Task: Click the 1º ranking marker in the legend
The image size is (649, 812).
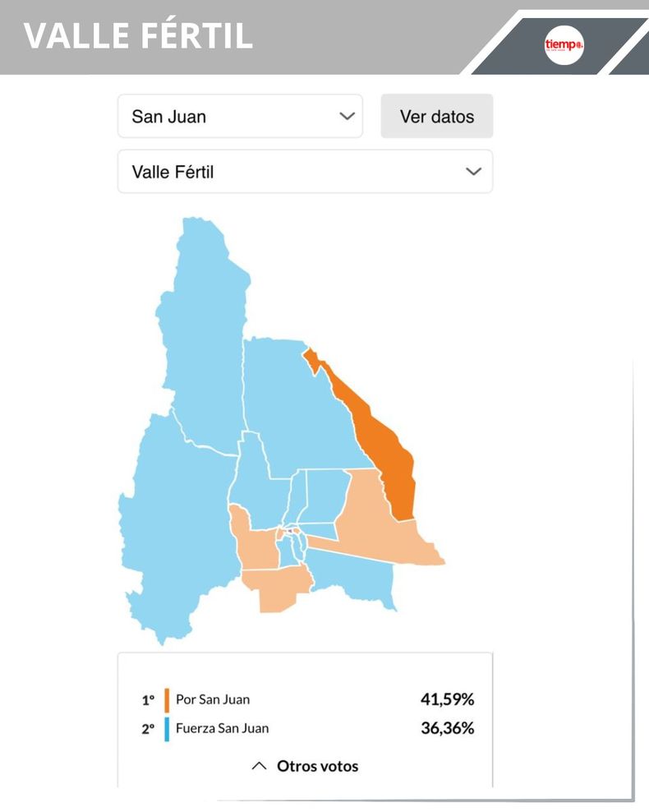Action: click(148, 700)
